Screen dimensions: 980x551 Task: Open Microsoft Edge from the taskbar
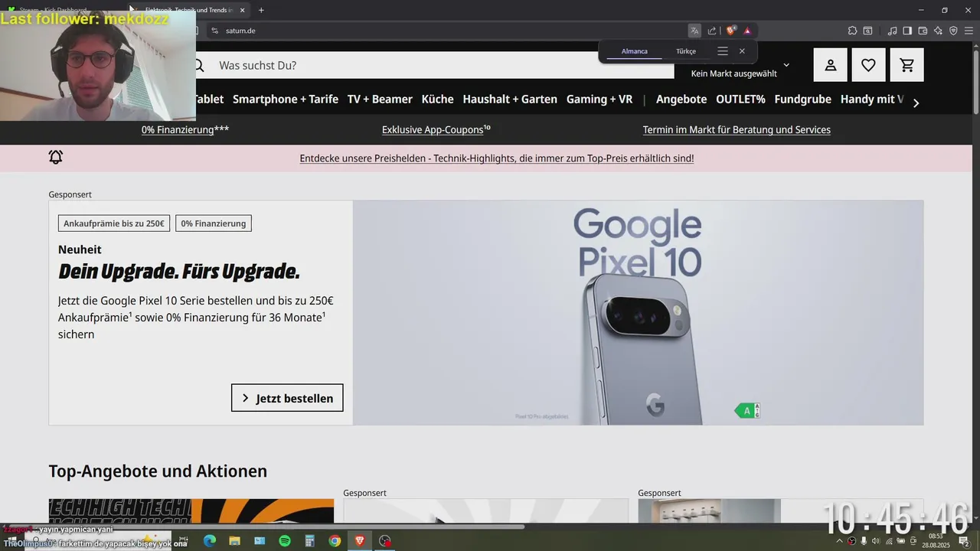tap(209, 541)
